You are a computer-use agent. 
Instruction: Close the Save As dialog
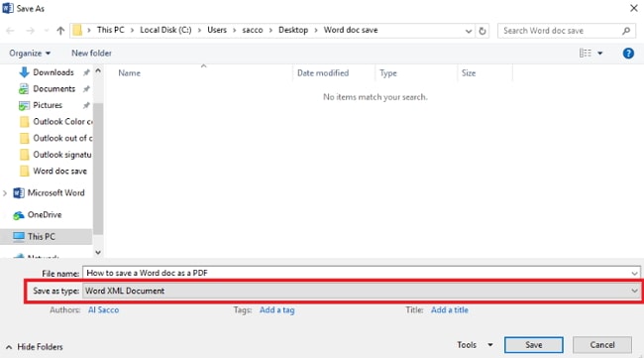point(634,8)
